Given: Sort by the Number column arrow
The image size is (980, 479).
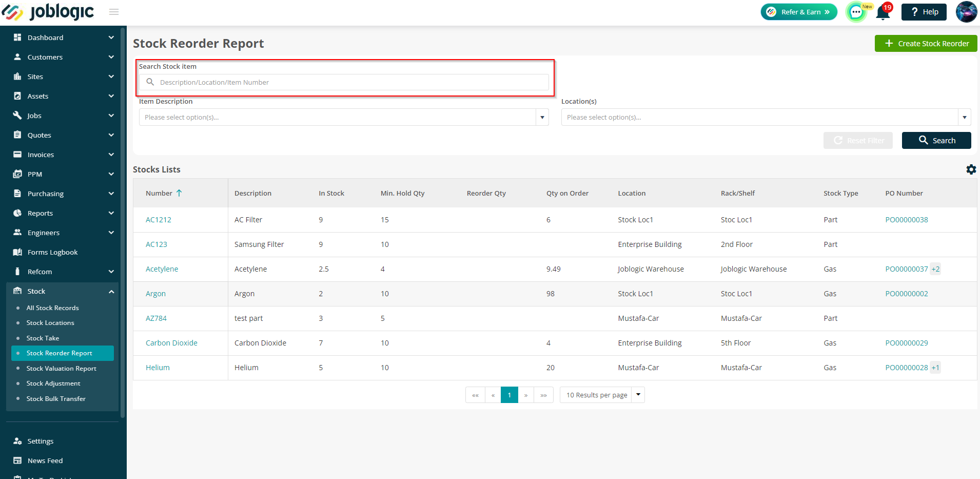Looking at the screenshot, I should (x=179, y=193).
